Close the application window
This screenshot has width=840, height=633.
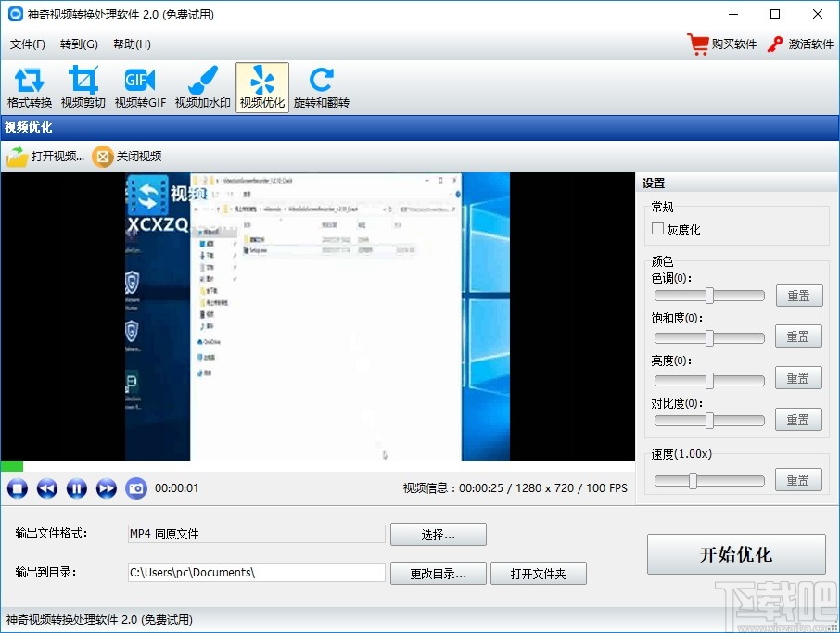[x=818, y=15]
